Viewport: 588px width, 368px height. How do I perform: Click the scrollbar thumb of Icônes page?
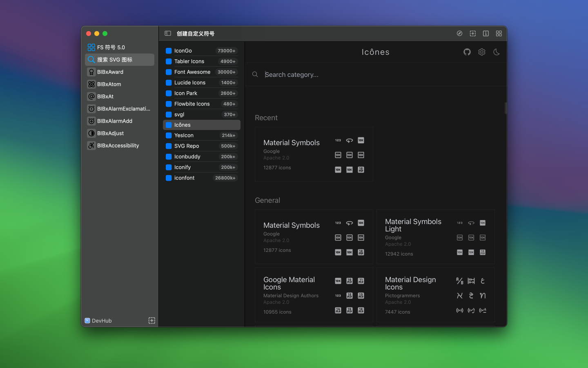(x=506, y=108)
